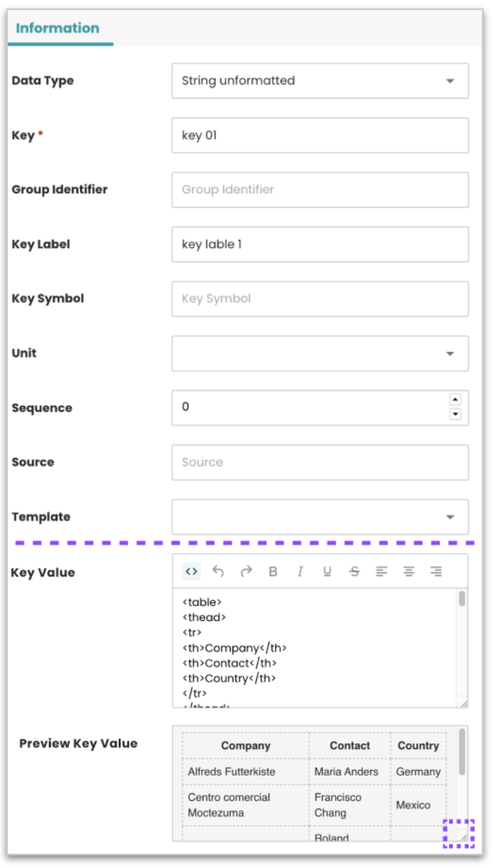The image size is (494, 868).
Task: Apply strikethrough formatting in editor toolbar
Action: click(354, 571)
